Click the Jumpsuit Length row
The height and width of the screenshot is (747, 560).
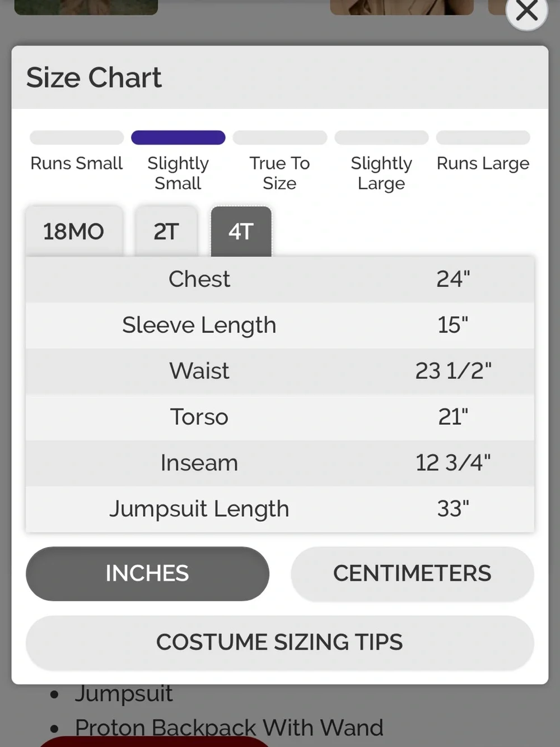pos(280,509)
